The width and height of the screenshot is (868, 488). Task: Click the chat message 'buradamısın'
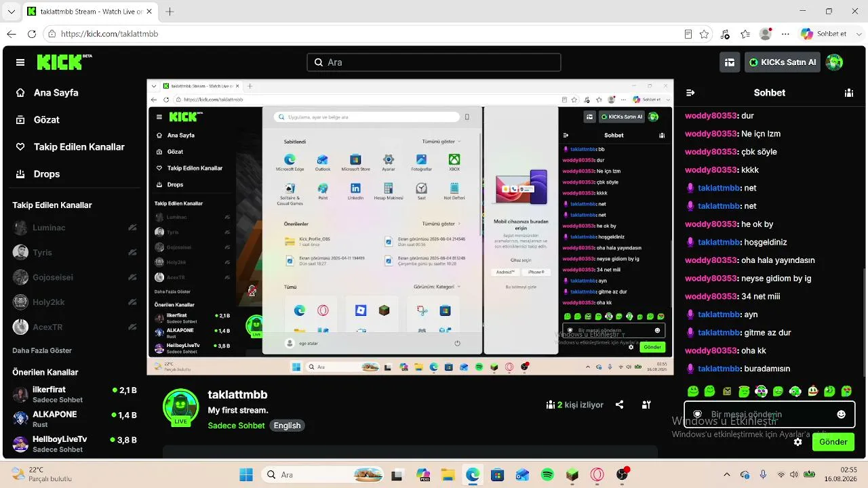point(768,369)
